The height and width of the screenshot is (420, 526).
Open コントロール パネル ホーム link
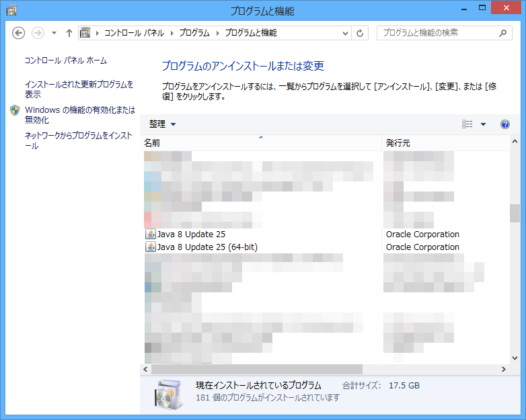click(65, 60)
